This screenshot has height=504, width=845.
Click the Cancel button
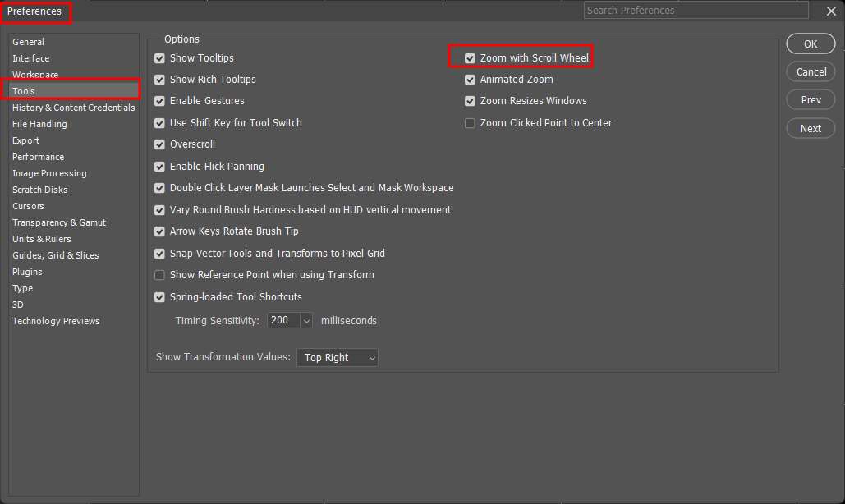coord(811,72)
